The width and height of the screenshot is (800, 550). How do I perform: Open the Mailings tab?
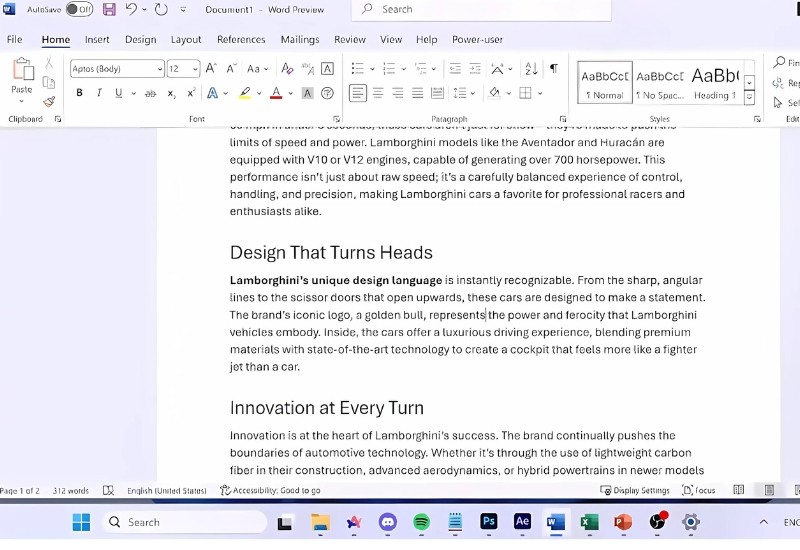[299, 39]
